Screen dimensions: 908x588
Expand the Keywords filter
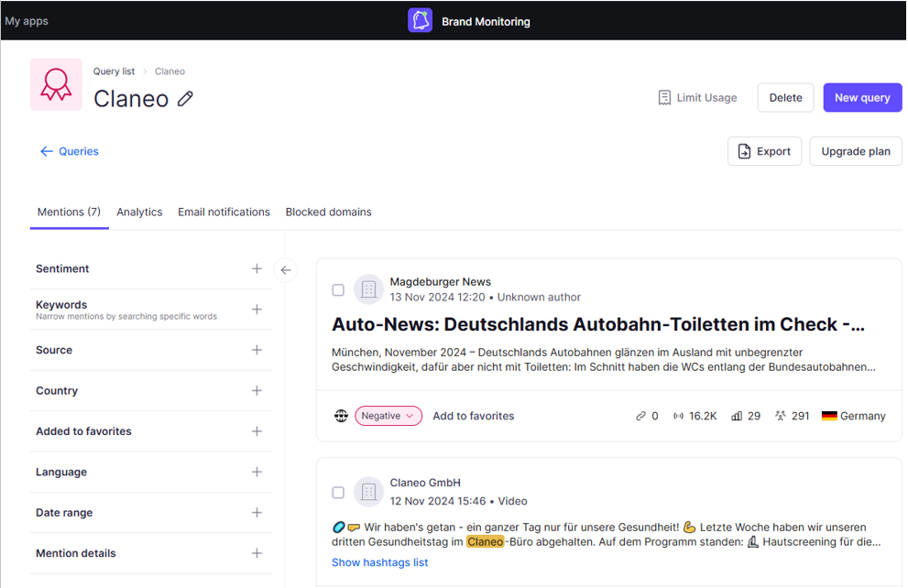tap(257, 309)
